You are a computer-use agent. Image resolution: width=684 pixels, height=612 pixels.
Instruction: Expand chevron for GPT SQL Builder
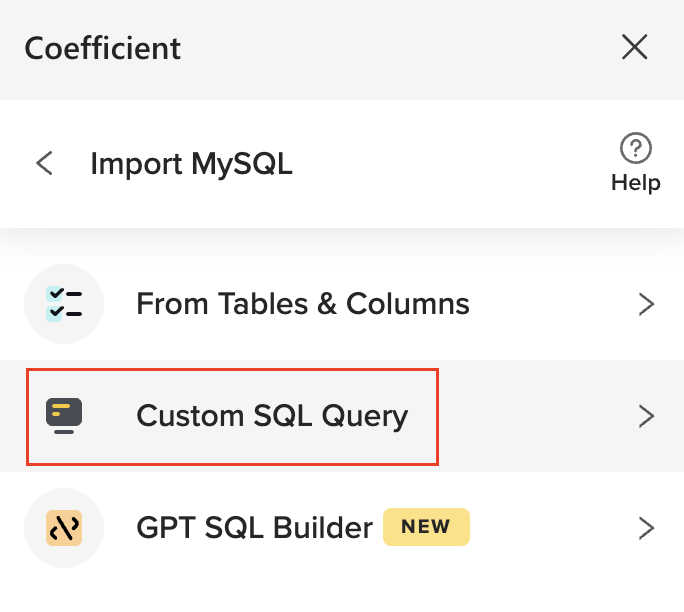[x=646, y=528]
